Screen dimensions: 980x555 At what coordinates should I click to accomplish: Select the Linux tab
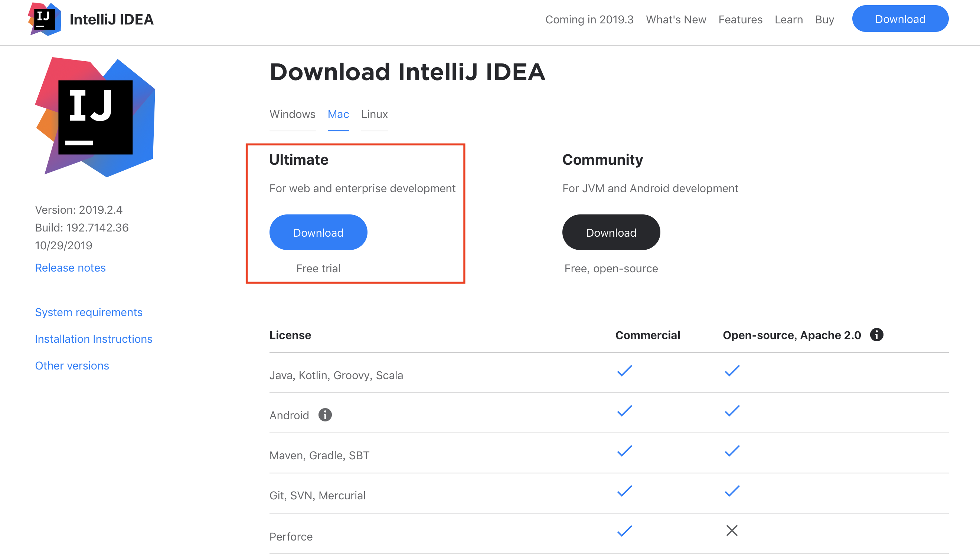pyautogui.click(x=374, y=114)
